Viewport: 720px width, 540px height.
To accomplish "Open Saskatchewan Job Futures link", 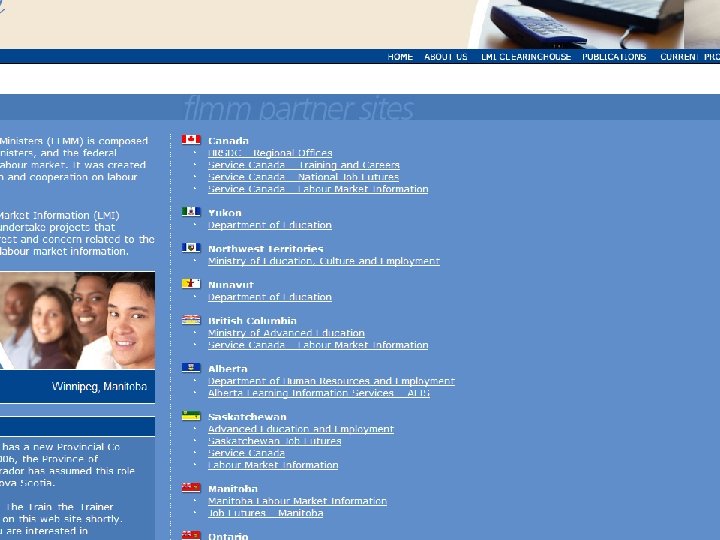I will click(x=275, y=441).
